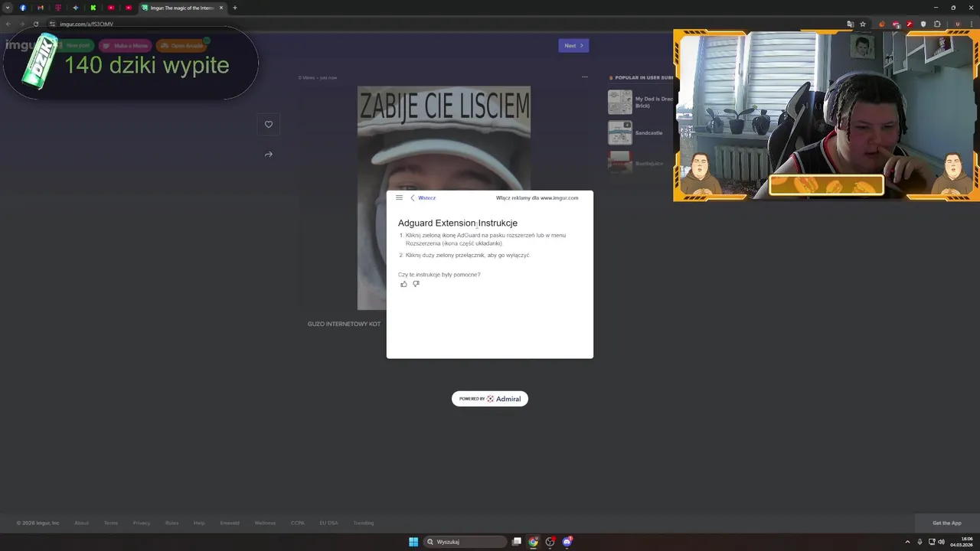Image resolution: width=980 pixels, height=551 pixels.
Task: Open the red slash extension icon
Action: pos(910,24)
